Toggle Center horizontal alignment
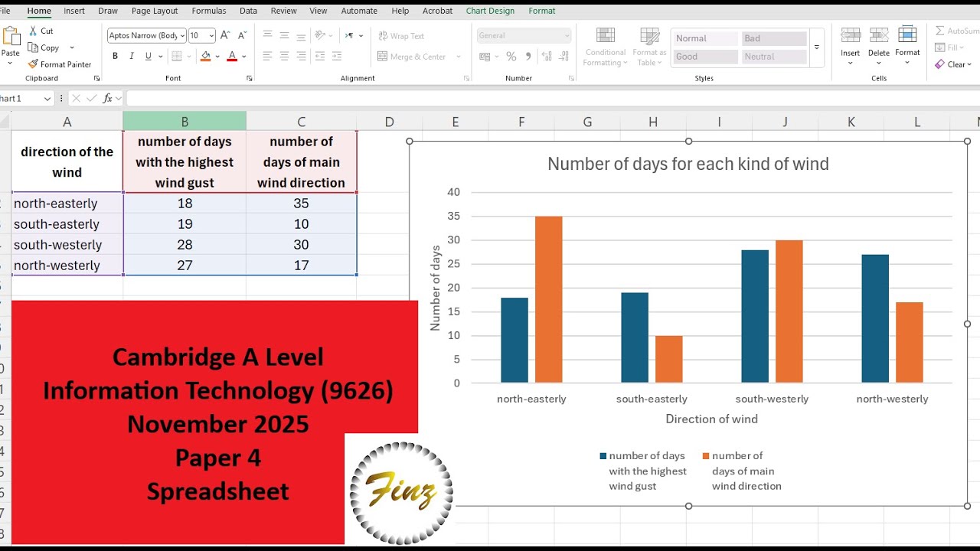This screenshot has width=980, height=551. coord(284,56)
